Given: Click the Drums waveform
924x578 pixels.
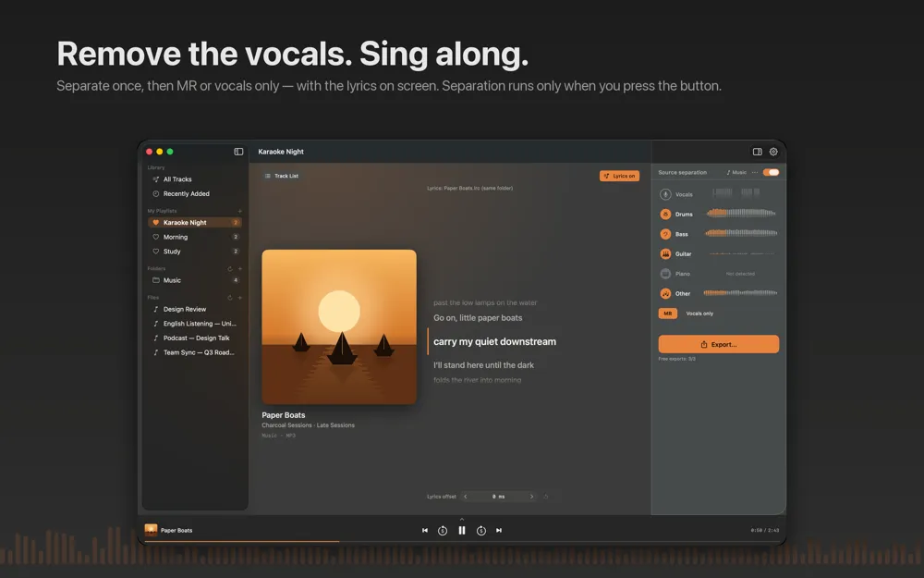Looking at the screenshot, I should 741,214.
